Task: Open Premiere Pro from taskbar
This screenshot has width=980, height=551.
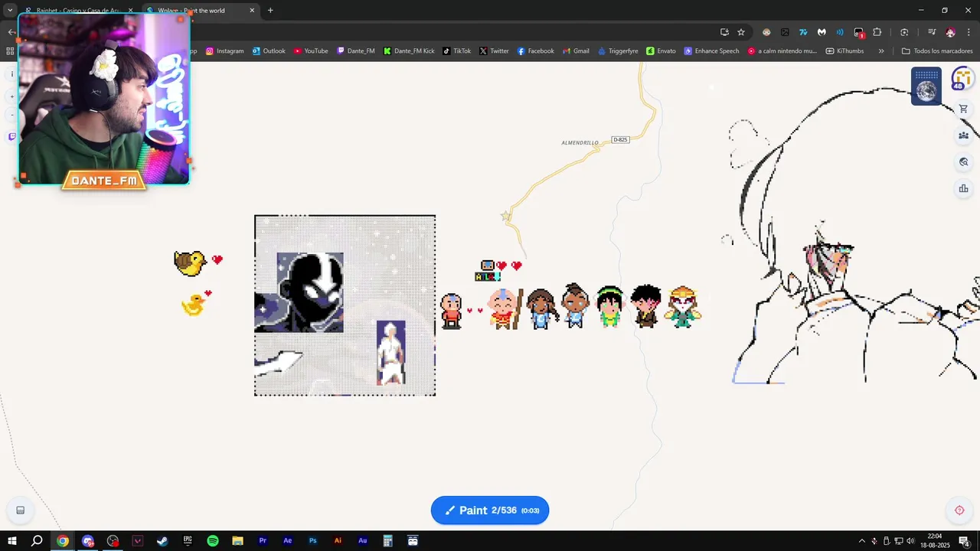Action: tap(263, 541)
